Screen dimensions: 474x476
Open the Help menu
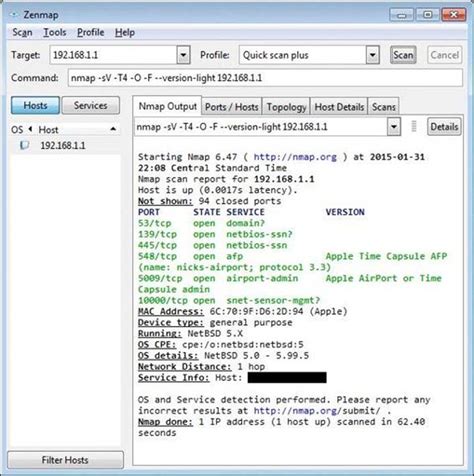click(125, 32)
